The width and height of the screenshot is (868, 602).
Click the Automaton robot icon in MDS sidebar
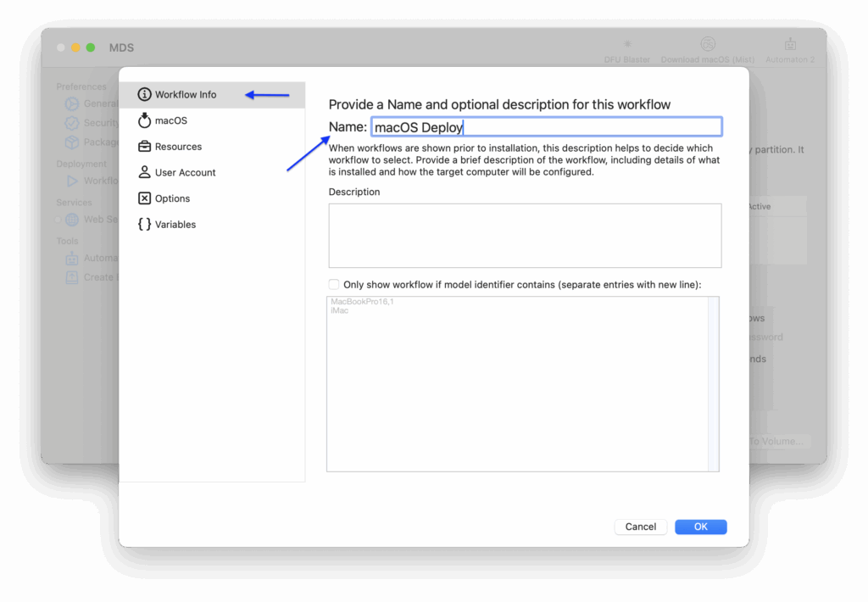point(72,258)
